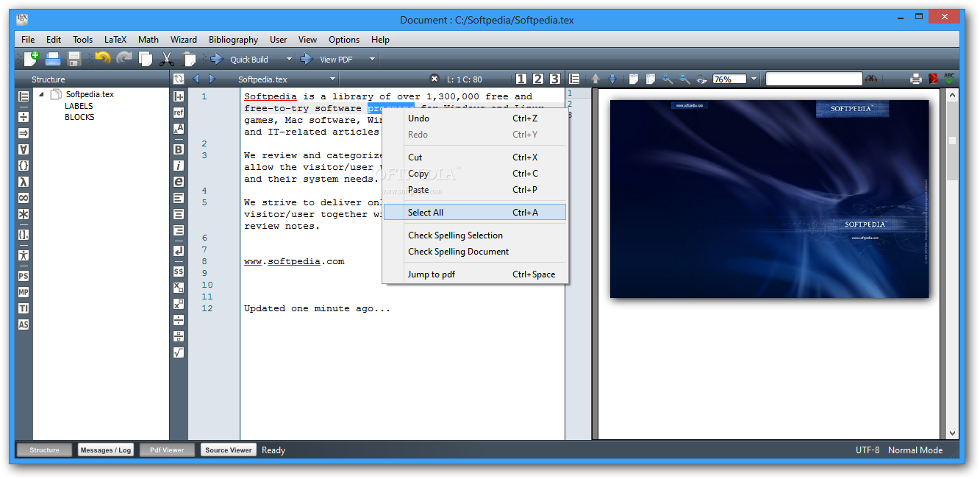Click the Italic i icon
The width and height of the screenshot is (980, 479).
coord(179,166)
